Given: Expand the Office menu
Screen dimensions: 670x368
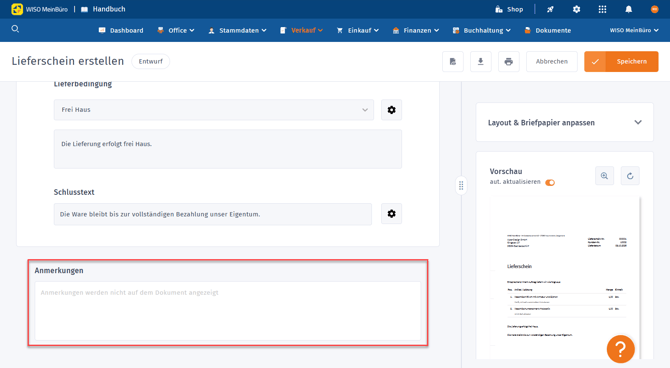Looking at the screenshot, I should 176,30.
